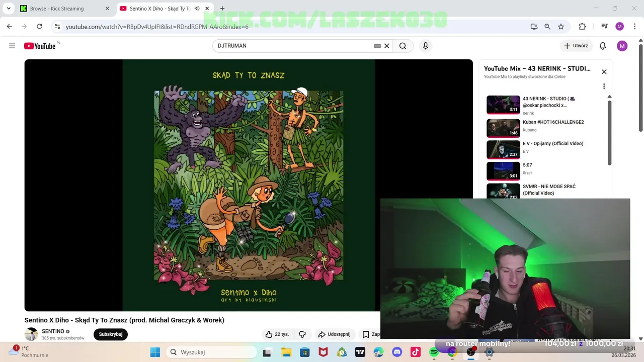
Task: Click the video player album artwork
Action: [x=249, y=185]
